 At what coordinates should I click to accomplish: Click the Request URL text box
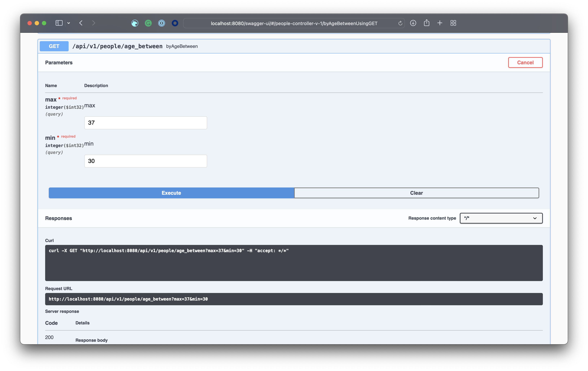tap(293, 299)
